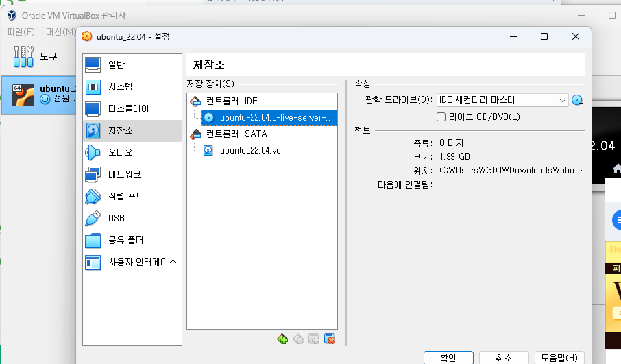Open the 머신(M) menu in VirtualBox Manager
The image size is (621, 364).
pyautogui.click(x=60, y=32)
